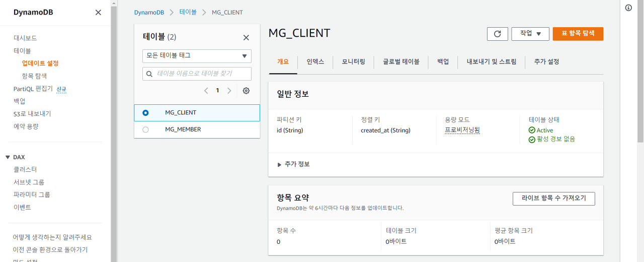Open 서브넷 그룹 under DAX

pos(29,182)
